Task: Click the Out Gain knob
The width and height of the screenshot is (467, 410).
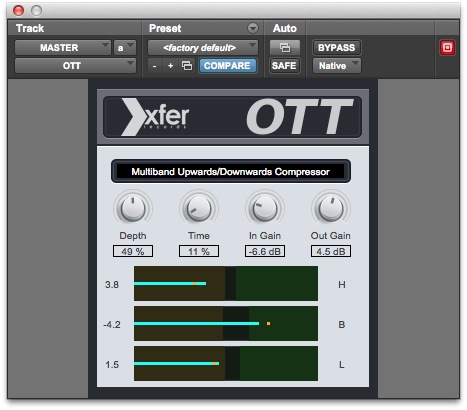Action: (x=331, y=209)
